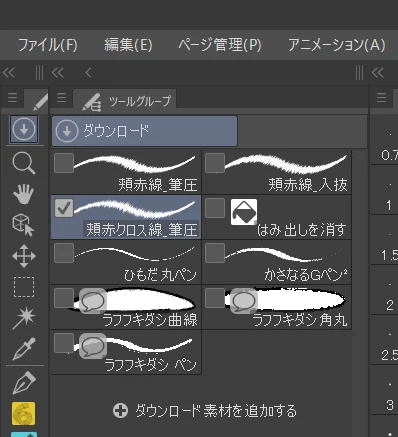Choose brush size 2
Viewport: 398px width, 437px height.
[x=390, y=305]
